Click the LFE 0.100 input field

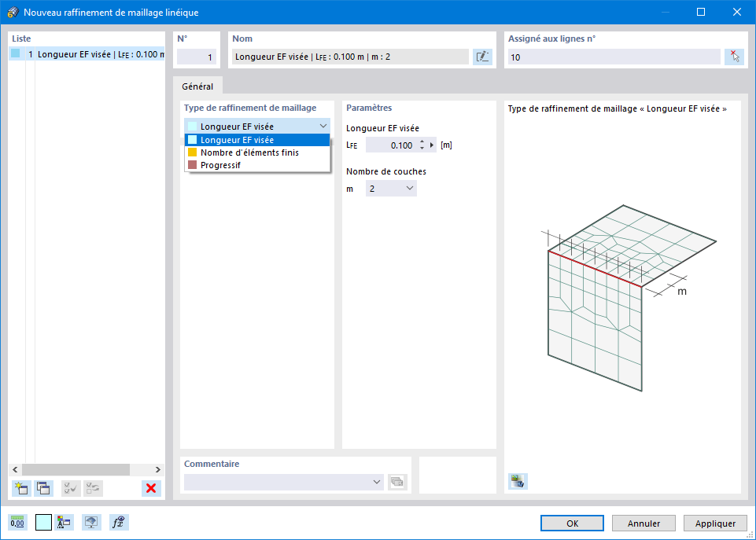pos(391,145)
